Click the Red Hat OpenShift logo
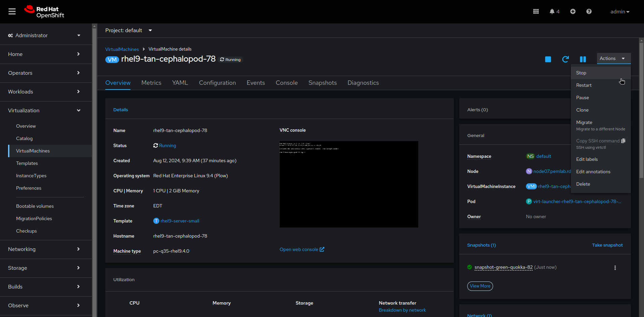The width and height of the screenshot is (644, 317). coord(44,11)
